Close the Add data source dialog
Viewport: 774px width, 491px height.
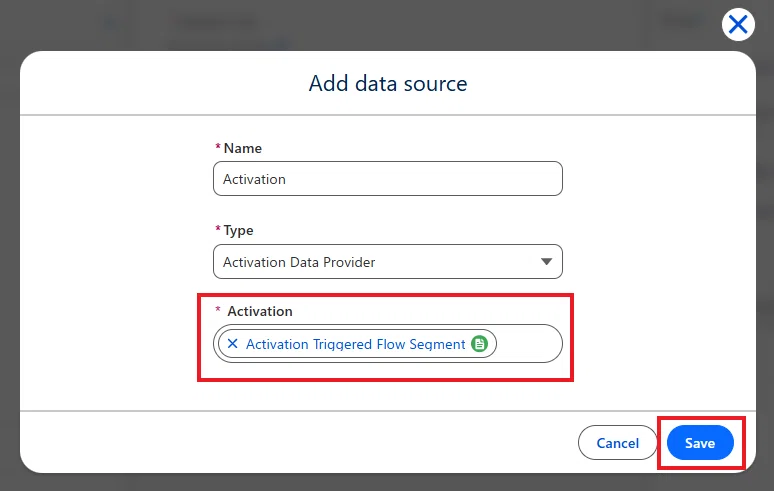738,24
